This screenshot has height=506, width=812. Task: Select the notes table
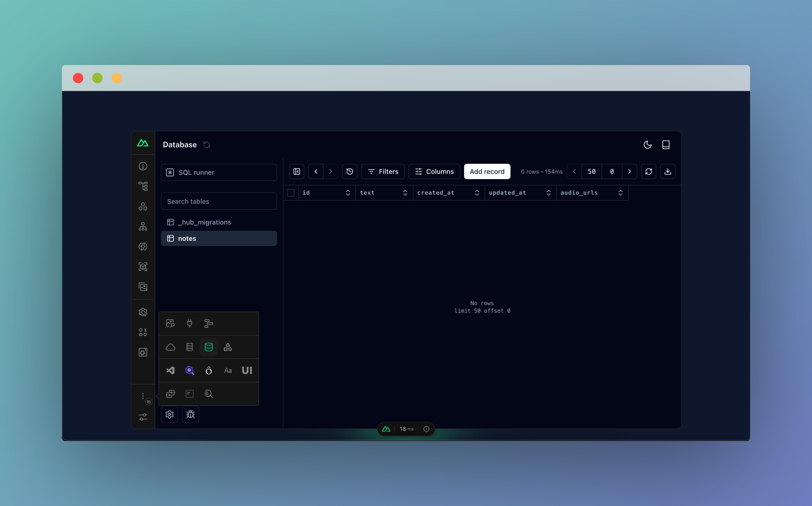pos(219,239)
